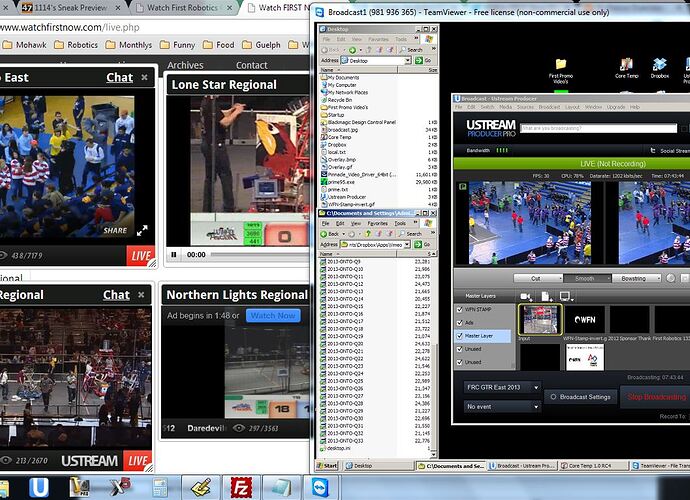The width and height of the screenshot is (690, 500).
Task: Click the Name column header in Desktop explorer window
Action: [358, 70]
